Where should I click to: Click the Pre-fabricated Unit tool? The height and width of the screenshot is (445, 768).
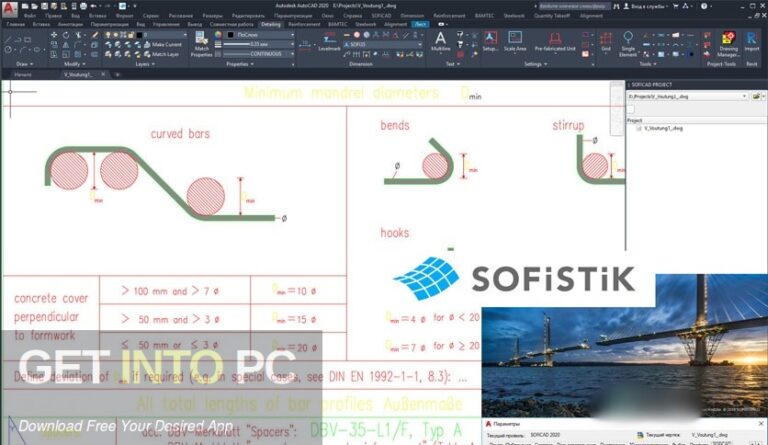555,41
